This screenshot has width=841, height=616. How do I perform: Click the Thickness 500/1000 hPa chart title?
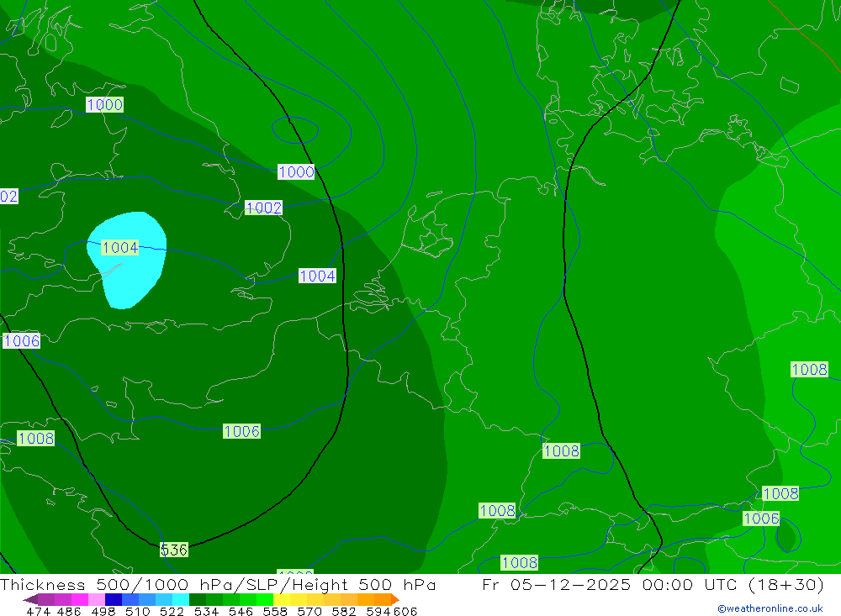tap(219, 585)
